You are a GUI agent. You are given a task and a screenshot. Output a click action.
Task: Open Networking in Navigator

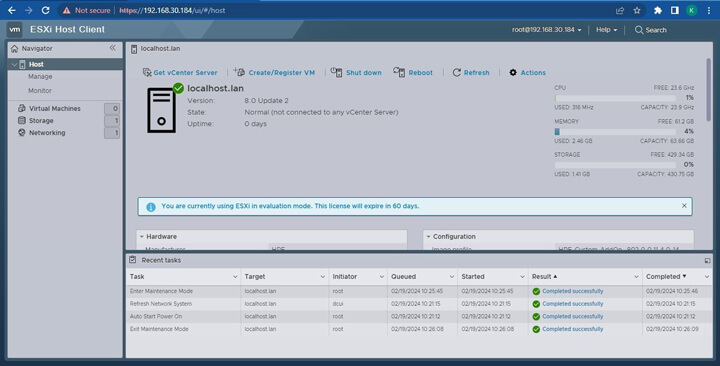pos(47,133)
